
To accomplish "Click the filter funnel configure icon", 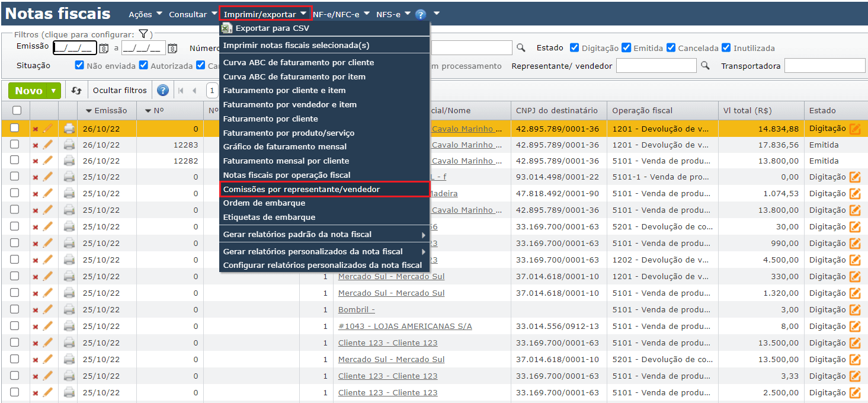I will pos(143,34).
